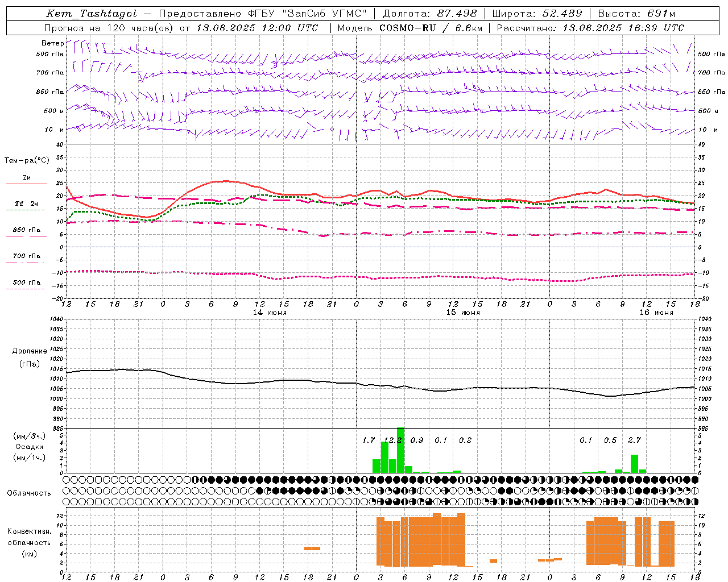Click the 15 июня date label

pyautogui.click(x=463, y=313)
